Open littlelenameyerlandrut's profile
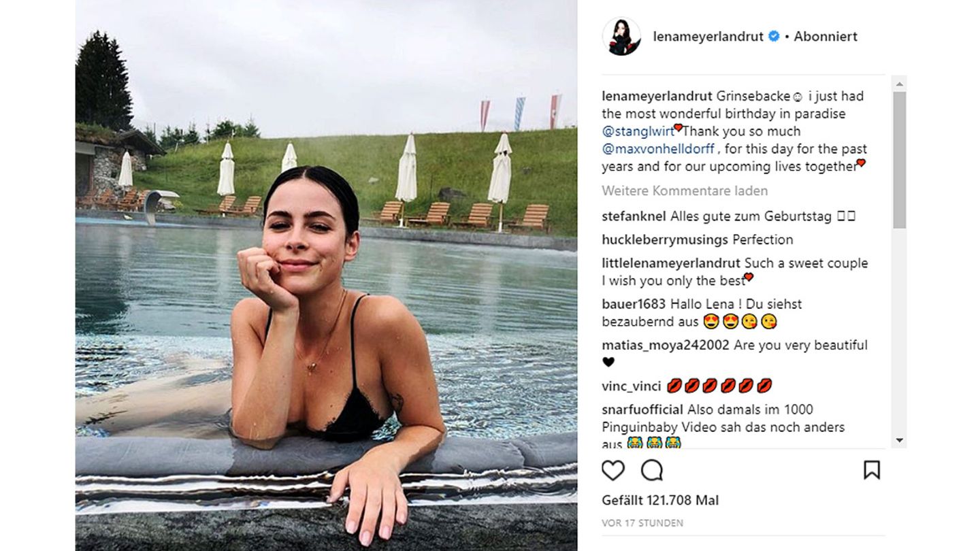The height and width of the screenshot is (551, 980). [671, 263]
